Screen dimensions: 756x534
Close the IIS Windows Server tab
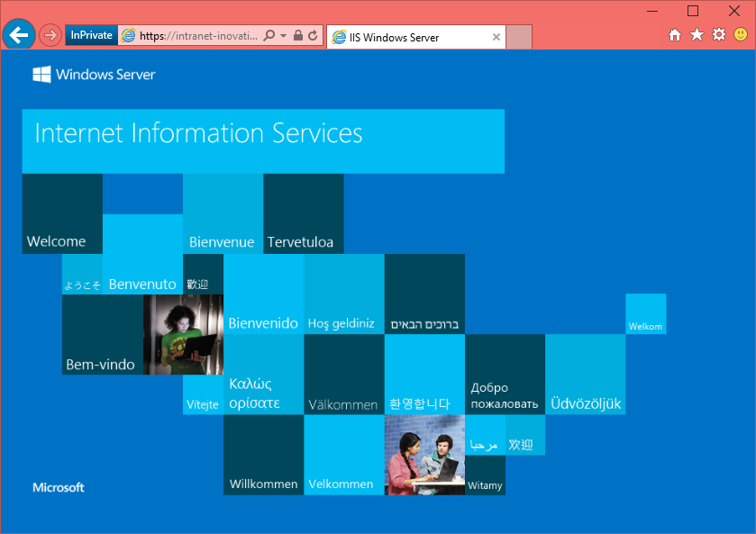(496, 38)
